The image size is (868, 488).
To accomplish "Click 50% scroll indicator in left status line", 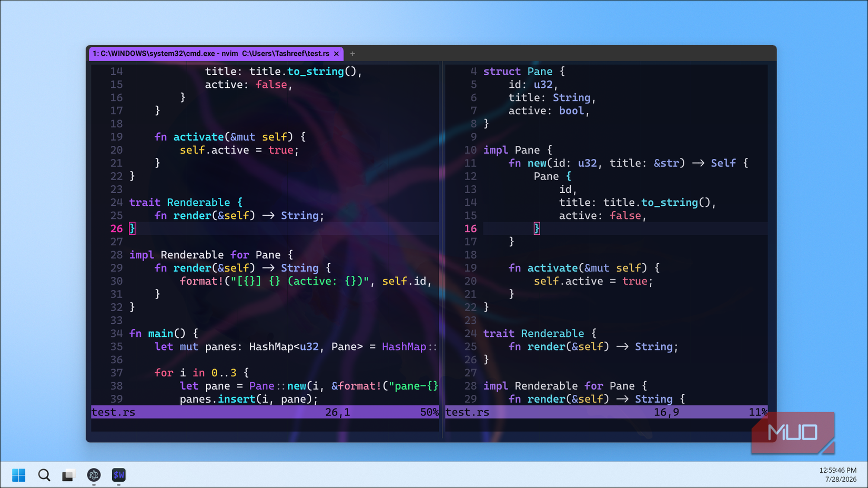I will coord(429,412).
